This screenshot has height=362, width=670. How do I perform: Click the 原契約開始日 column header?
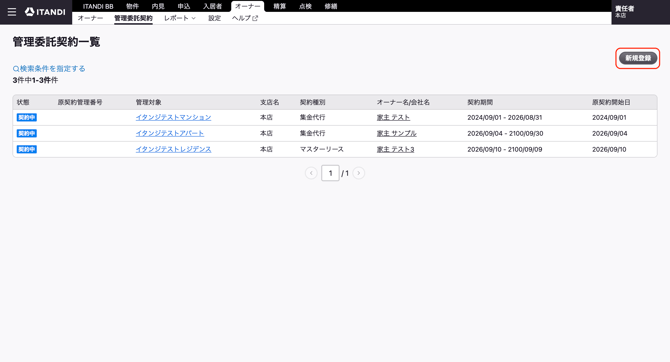click(611, 102)
